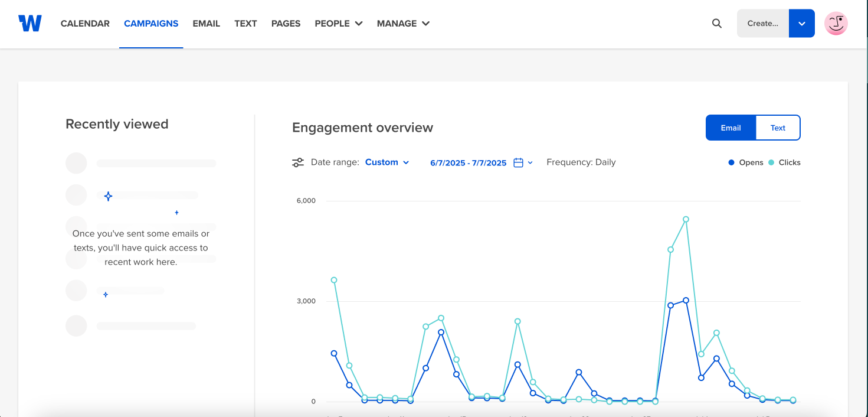The image size is (868, 417).
Task: Click the Opens legend dot
Action: click(x=732, y=162)
